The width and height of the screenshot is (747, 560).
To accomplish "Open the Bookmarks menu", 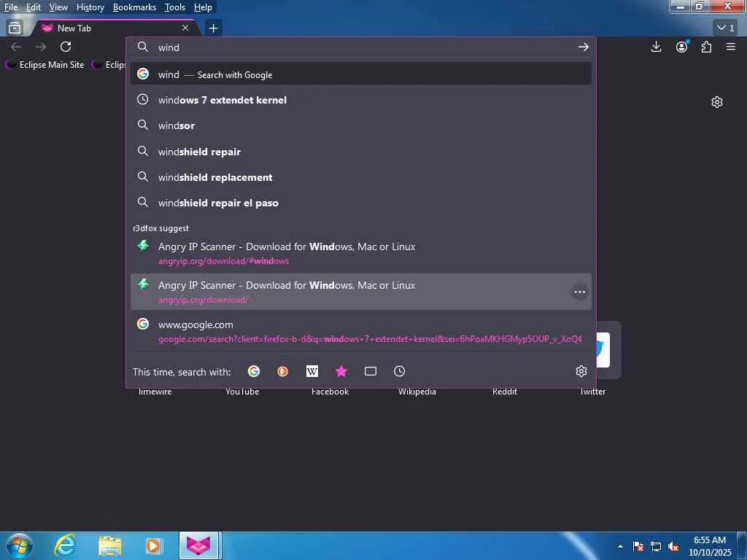I will [134, 7].
